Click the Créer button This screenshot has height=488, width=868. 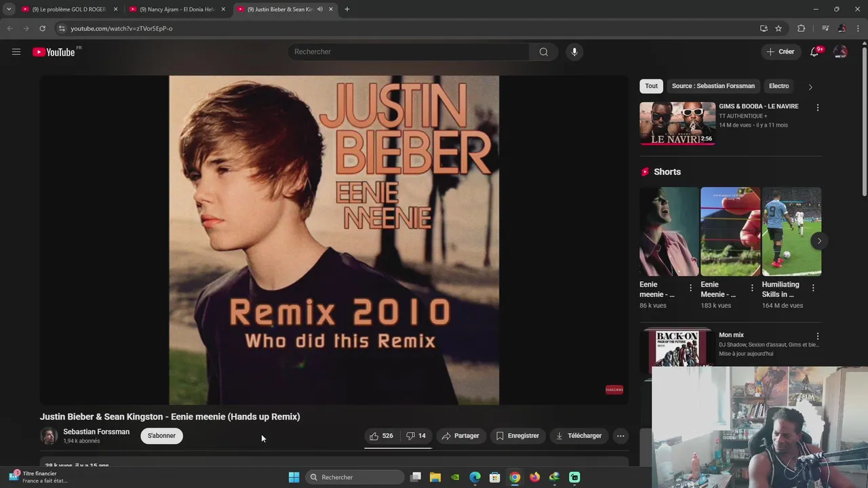781,52
